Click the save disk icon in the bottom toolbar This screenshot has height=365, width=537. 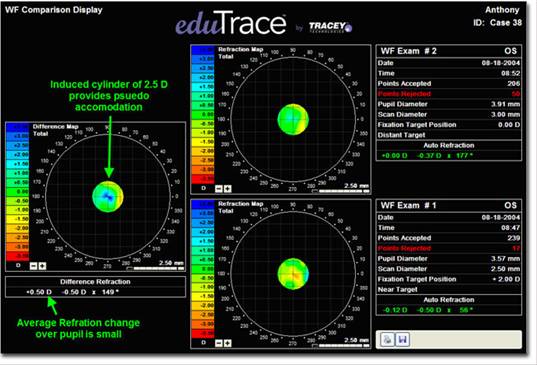click(x=403, y=339)
